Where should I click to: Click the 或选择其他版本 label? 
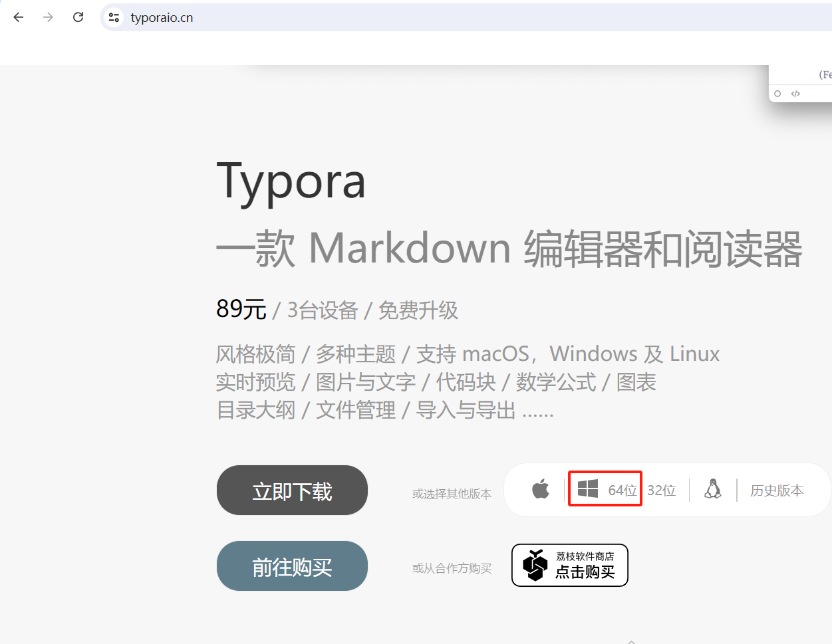[452, 494]
